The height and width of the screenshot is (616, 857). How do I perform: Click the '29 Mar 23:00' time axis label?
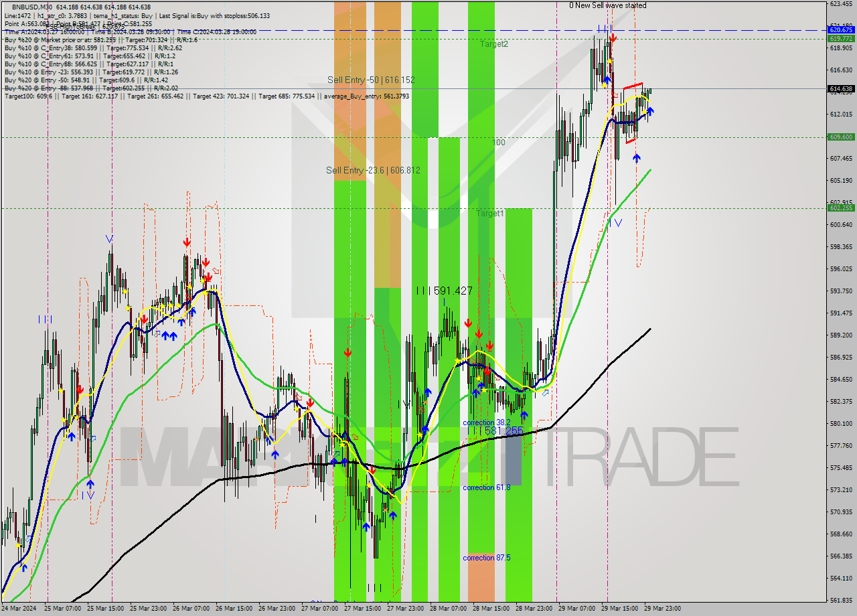pyautogui.click(x=663, y=609)
